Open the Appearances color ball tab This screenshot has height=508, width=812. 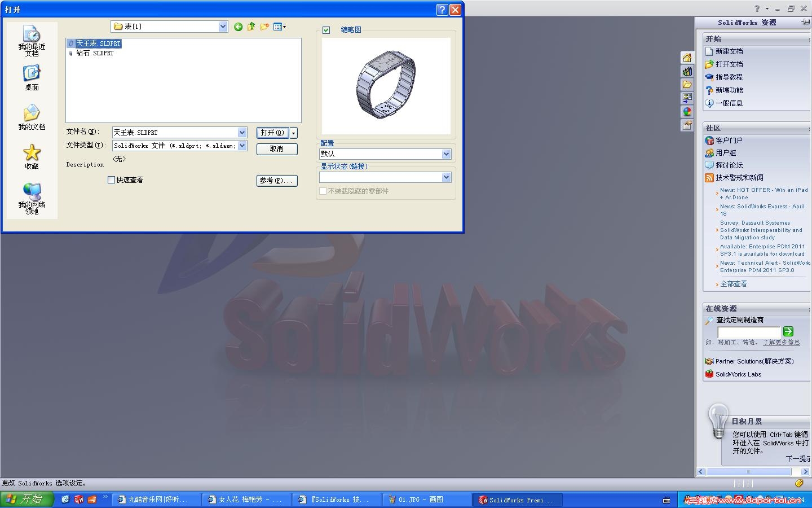click(687, 112)
